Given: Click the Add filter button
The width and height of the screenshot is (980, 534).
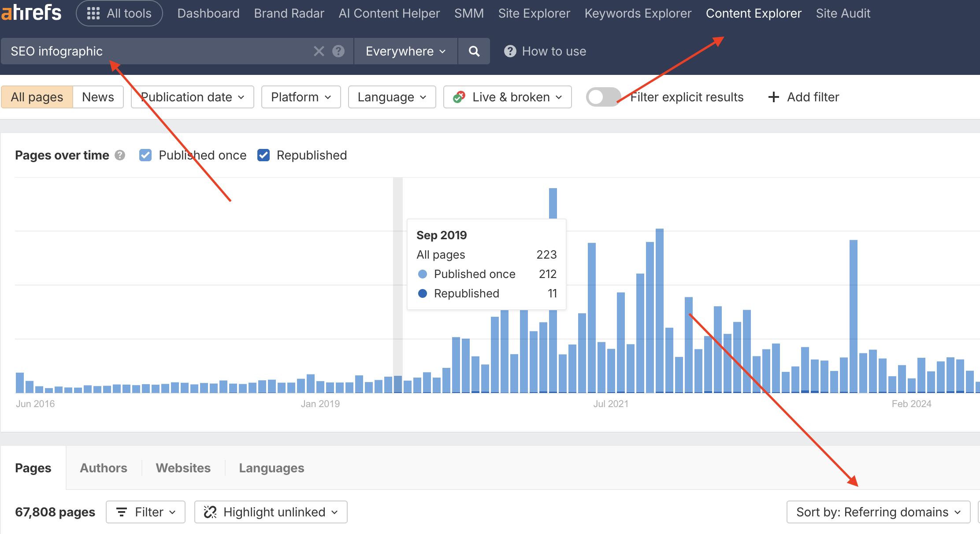Looking at the screenshot, I should 804,97.
